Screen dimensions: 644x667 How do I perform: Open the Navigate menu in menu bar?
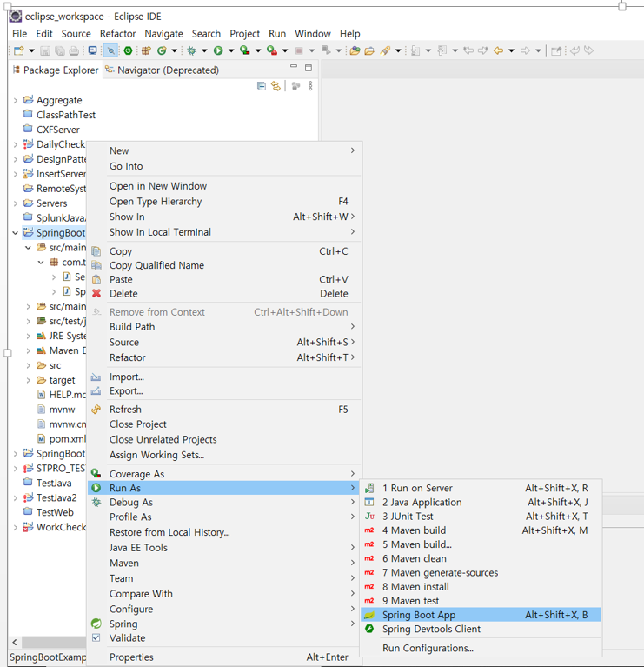pyautogui.click(x=163, y=34)
